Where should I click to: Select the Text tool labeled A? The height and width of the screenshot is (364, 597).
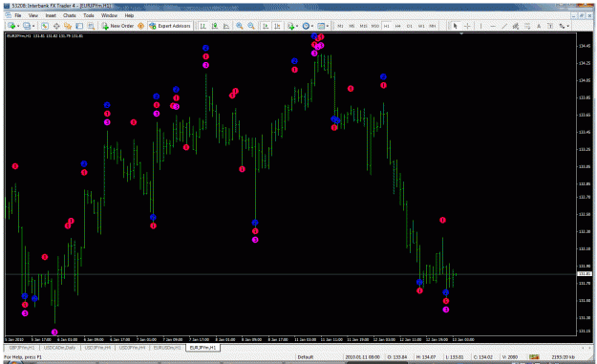click(x=539, y=26)
